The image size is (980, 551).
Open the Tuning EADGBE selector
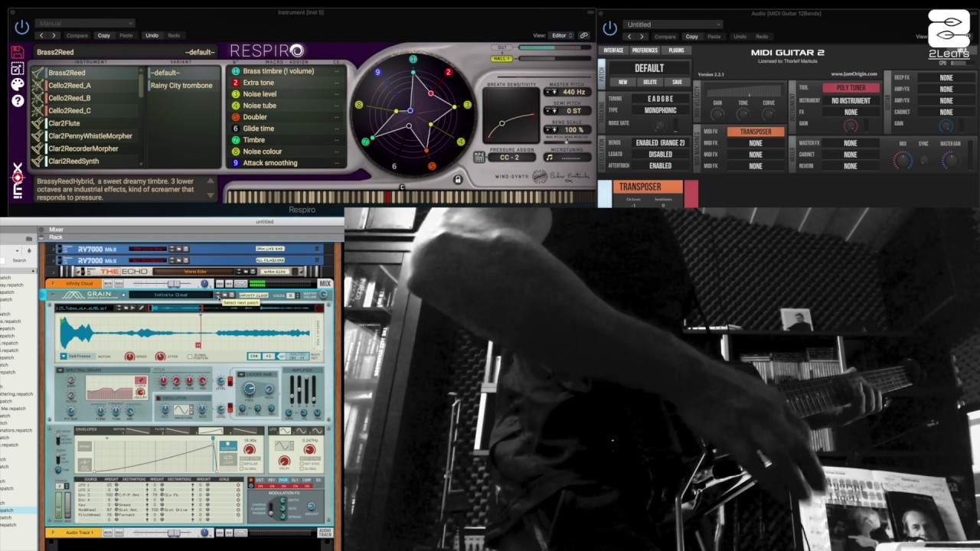661,99
